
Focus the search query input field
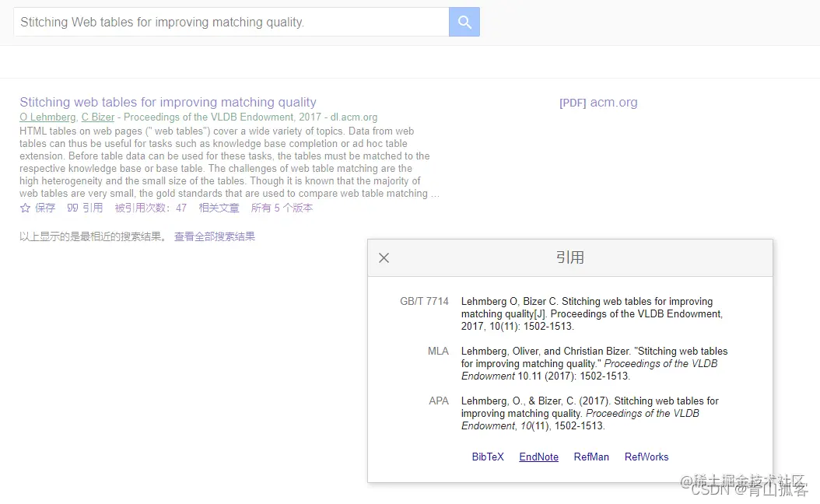click(231, 22)
